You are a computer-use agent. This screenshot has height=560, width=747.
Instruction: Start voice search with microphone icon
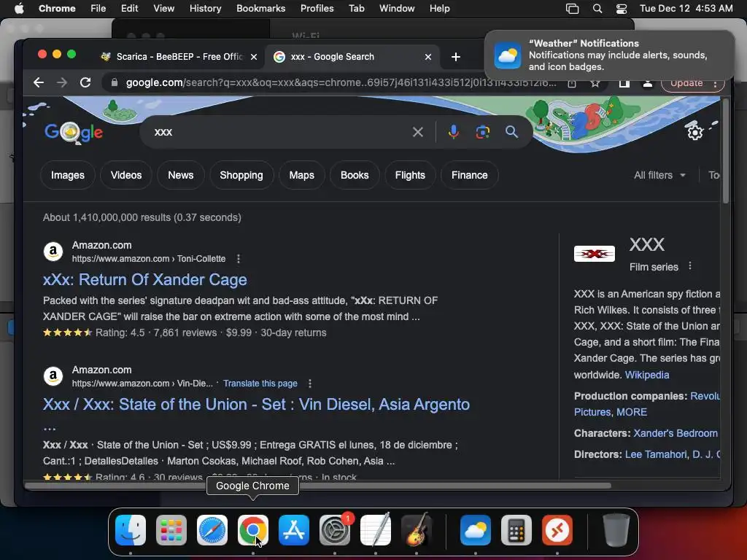pyautogui.click(x=454, y=132)
